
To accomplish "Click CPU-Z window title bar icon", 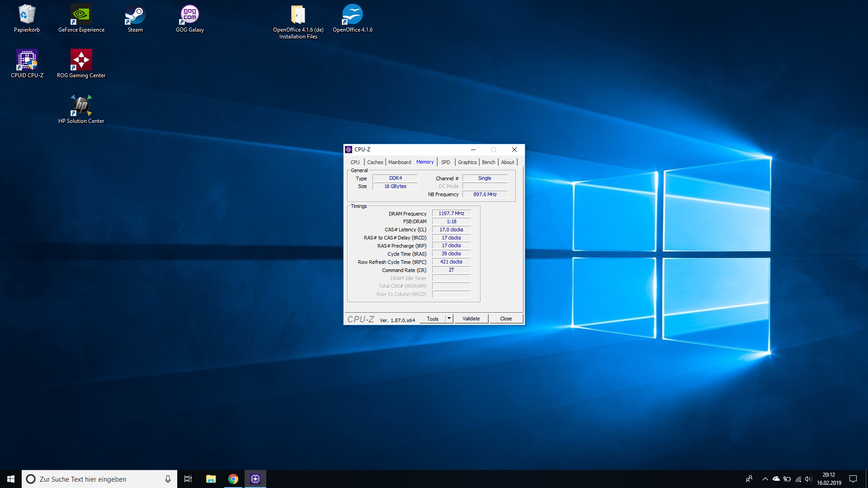I will pos(349,150).
